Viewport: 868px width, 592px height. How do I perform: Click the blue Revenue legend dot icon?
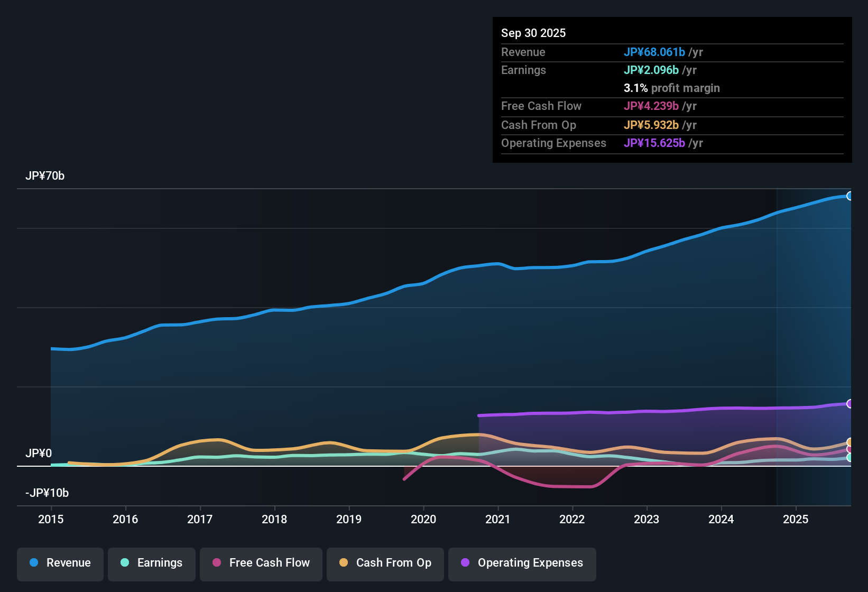click(x=34, y=563)
